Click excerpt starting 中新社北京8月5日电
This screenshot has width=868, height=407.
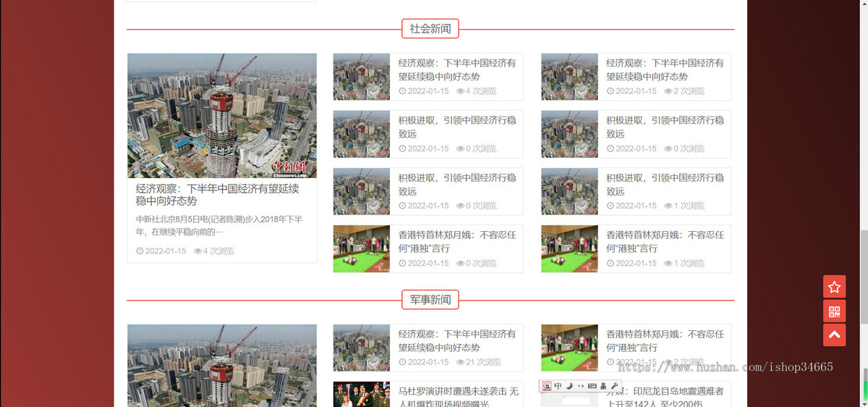click(219, 225)
